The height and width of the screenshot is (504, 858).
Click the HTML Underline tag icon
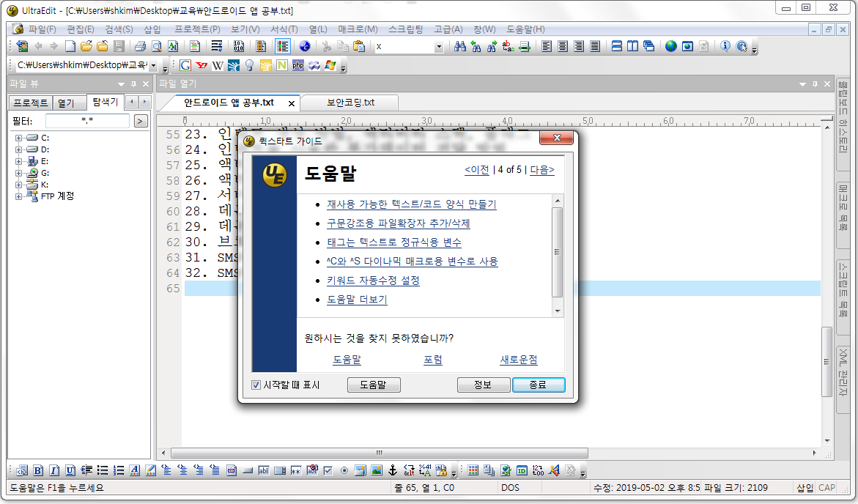(x=70, y=470)
